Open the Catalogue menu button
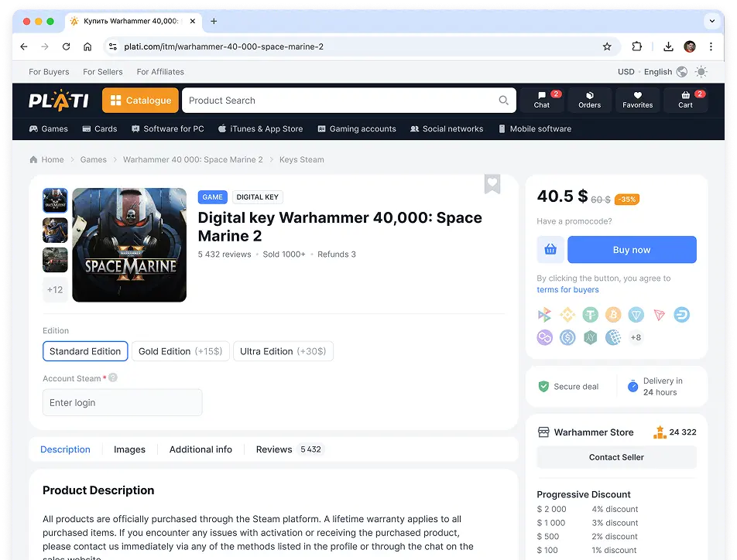737x560 pixels. tap(140, 100)
